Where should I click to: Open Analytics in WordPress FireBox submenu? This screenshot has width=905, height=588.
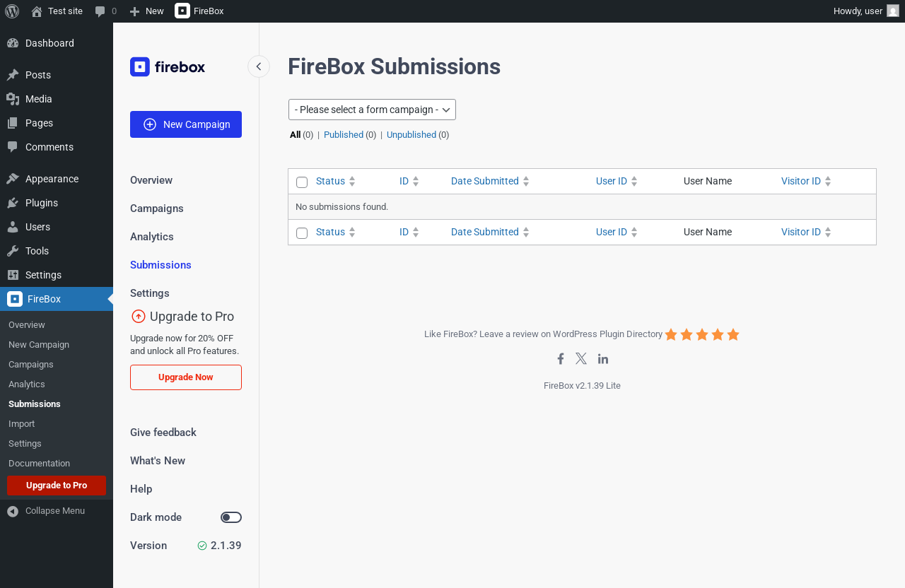pos(57,384)
